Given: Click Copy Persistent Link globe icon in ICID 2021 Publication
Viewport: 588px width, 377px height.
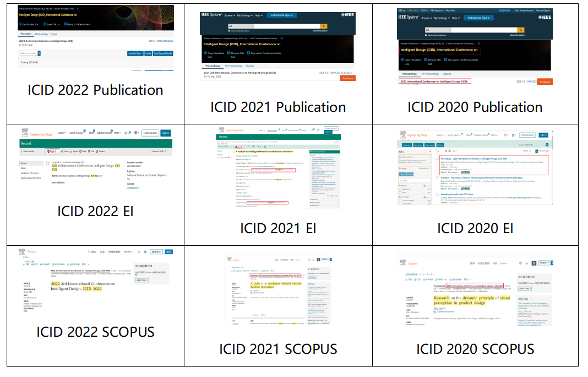Looking at the screenshot, I should [x=205, y=53].
